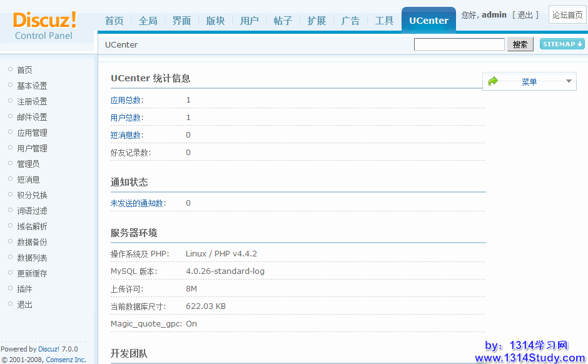Go to 论坛首页 button
The width and height of the screenshot is (588, 364).
coord(567,15)
